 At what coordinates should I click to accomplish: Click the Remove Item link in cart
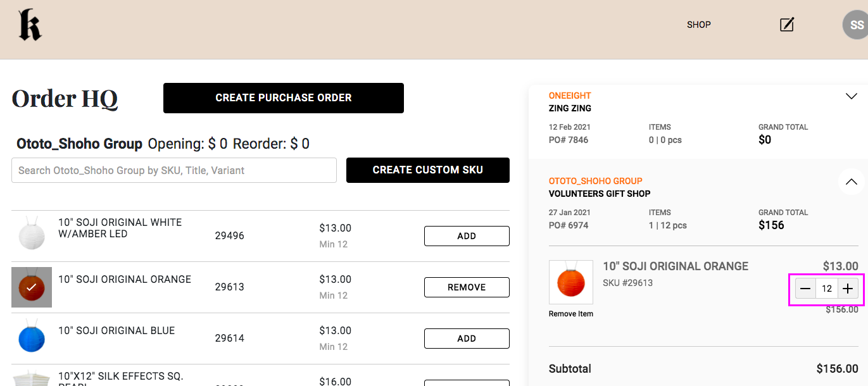pos(571,314)
